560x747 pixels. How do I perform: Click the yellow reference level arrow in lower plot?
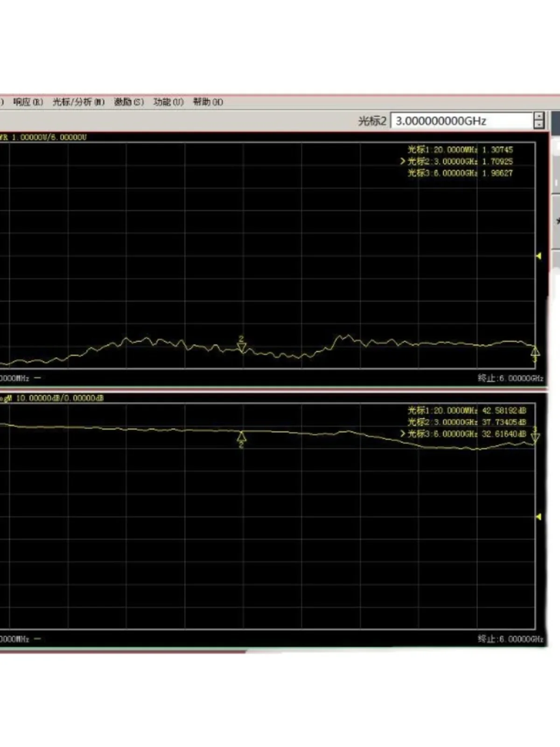tap(539, 517)
